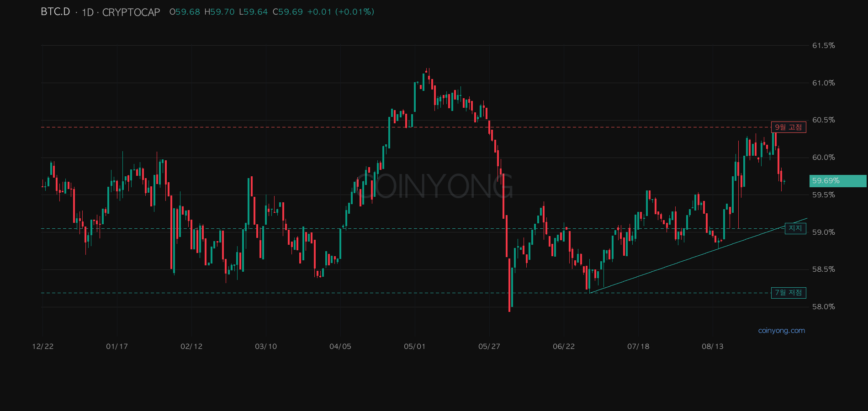Click the 03/10 date axis label
The width and height of the screenshot is (868, 411).
click(266, 347)
